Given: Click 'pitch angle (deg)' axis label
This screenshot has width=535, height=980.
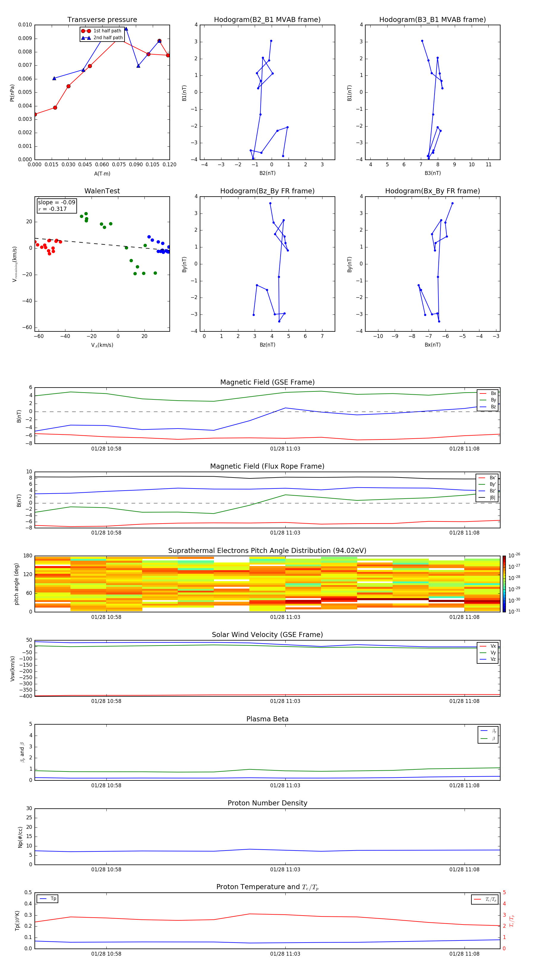Looking at the screenshot, I should tap(16, 584).
